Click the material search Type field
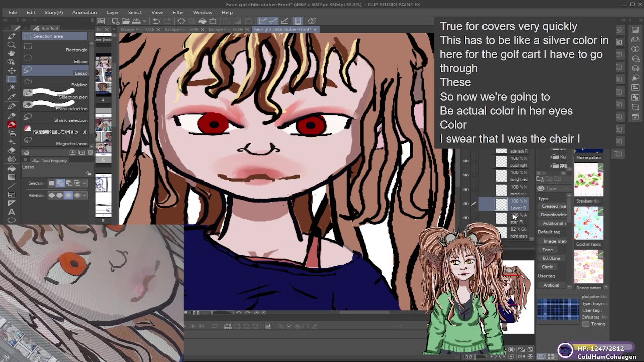The height and width of the screenshot is (362, 644). point(557,188)
